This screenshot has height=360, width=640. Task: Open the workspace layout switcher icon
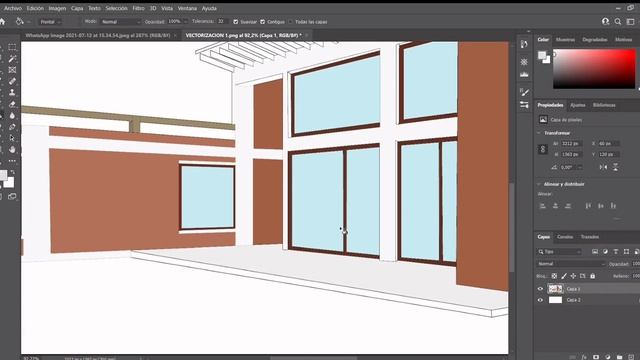631,22
